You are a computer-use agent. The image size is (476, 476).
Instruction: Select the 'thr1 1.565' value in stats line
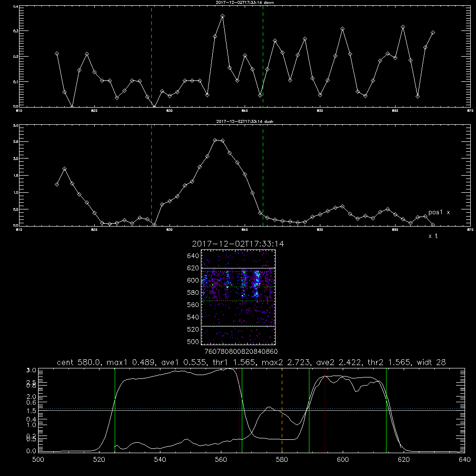click(x=235, y=362)
